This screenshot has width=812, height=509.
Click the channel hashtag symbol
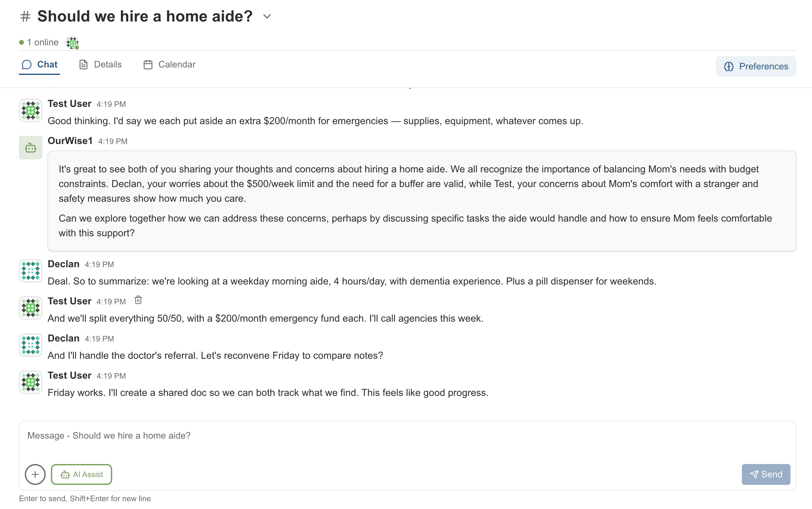point(25,16)
